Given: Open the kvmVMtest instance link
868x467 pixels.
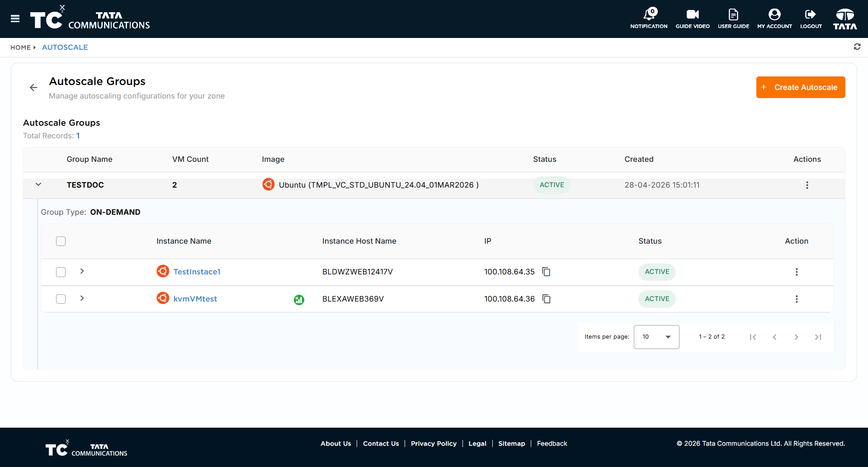Looking at the screenshot, I should coord(195,299).
